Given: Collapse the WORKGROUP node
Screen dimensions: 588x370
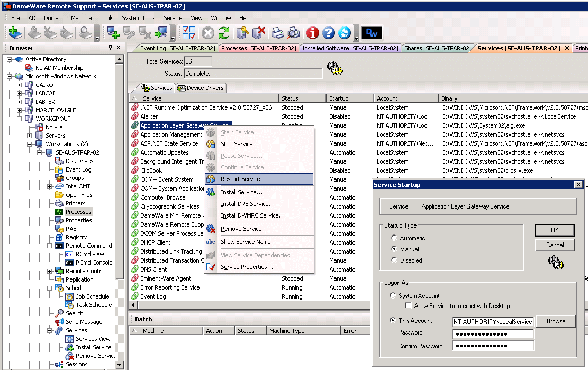Looking at the screenshot, I should click(x=19, y=119).
